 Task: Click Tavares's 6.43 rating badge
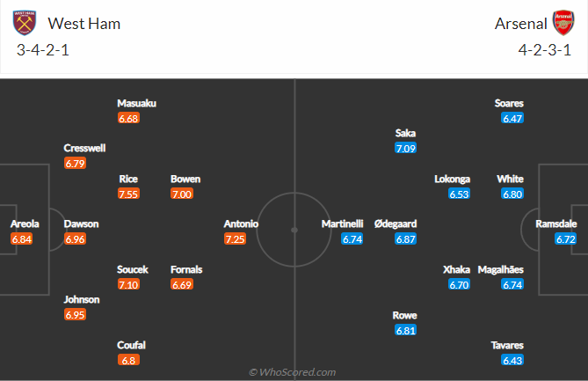512,360
